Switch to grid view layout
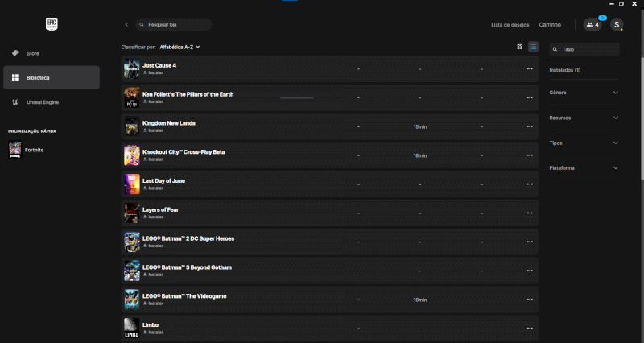This screenshot has width=644, height=343. (520, 47)
